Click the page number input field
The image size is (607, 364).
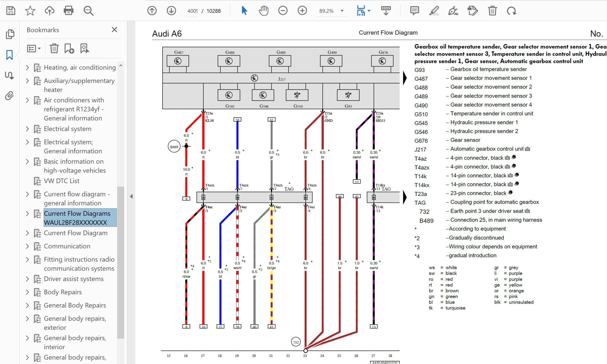pos(192,11)
